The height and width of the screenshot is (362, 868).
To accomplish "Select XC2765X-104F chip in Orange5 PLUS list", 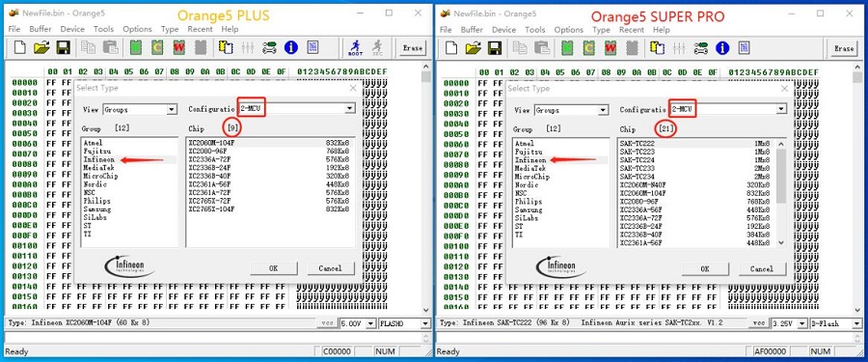I will 269,209.
